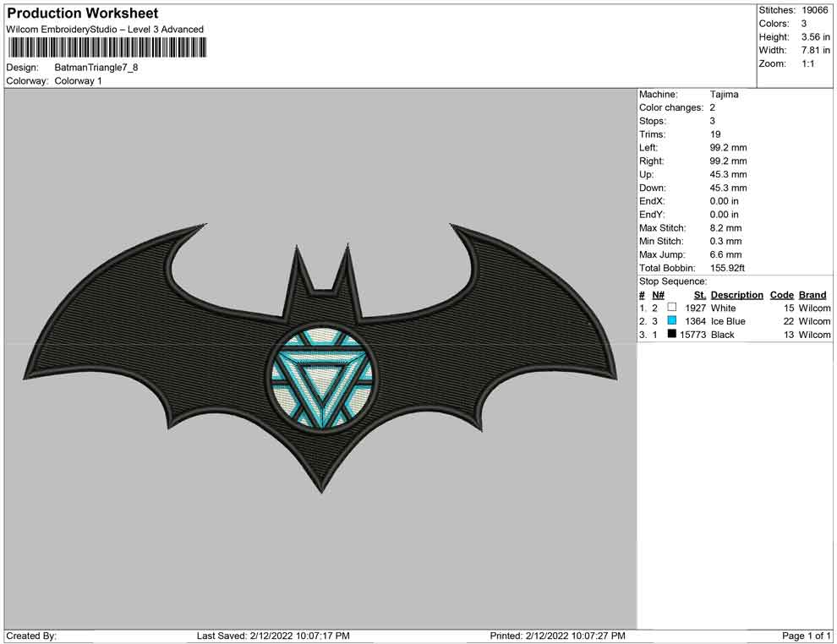Click the St. stitch count column header
The image size is (837, 644).
pyautogui.click(x=699, y=295)
